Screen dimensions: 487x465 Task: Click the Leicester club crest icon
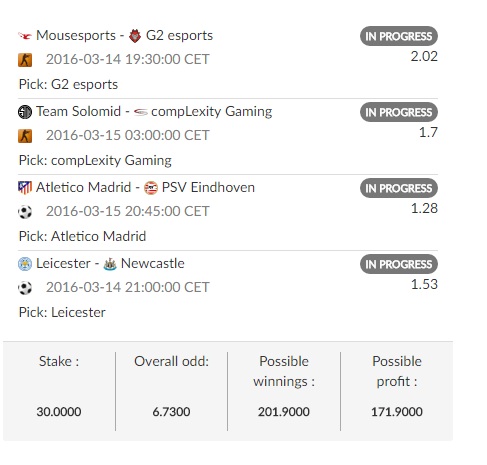(x=25, y=264)
